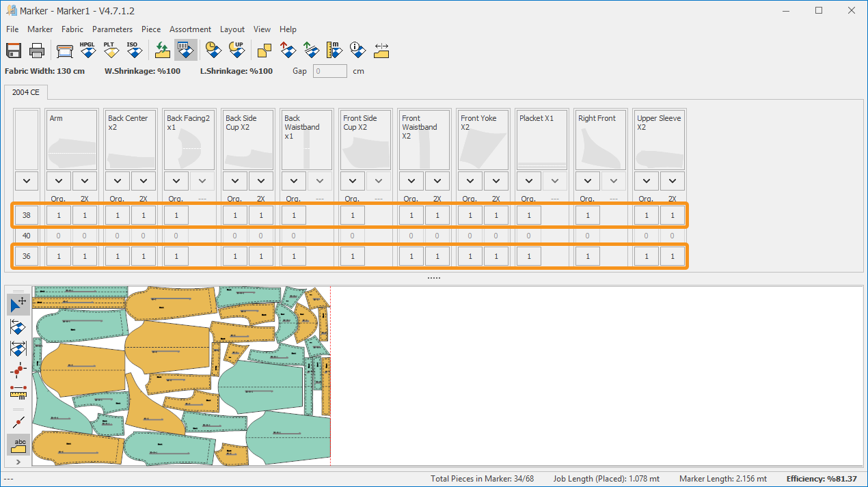This screenshot has height=487, width=868.
Task: Toggle the highlighted piece table view button
Action: (x=185, y=51)
